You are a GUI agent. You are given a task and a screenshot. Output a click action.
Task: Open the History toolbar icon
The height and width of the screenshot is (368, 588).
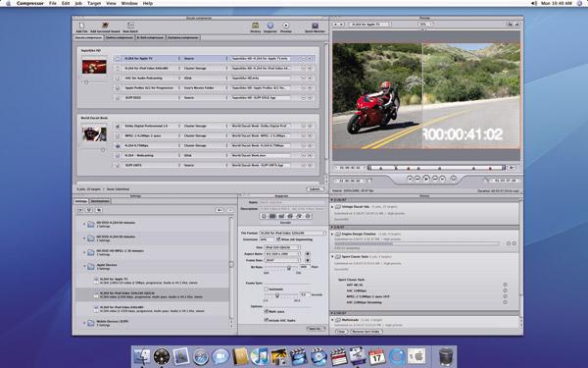(x=256, y=26)
